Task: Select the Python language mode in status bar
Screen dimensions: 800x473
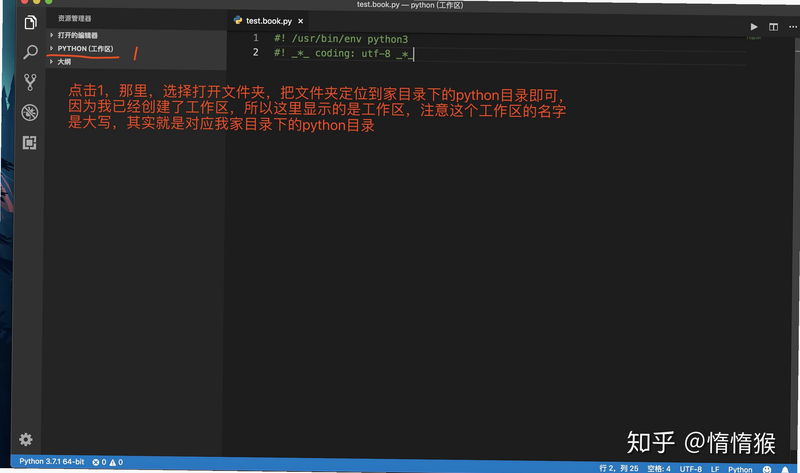Action: (740, 469)
